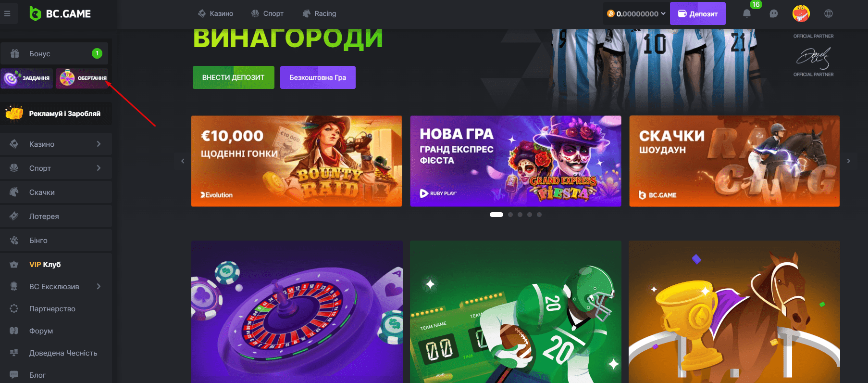Select the second carousel pagination dot
This screenshot has width=868, height=383.
[510, 215]
